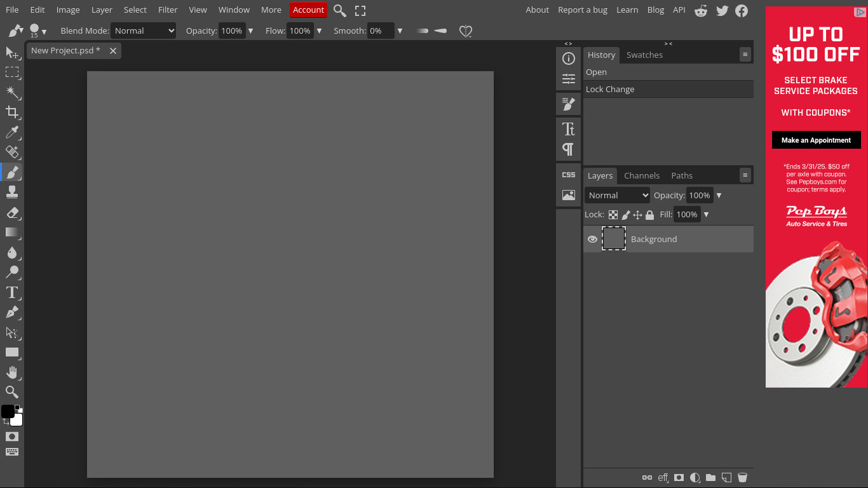Open the Properties panel sliders icon
The height and width of the screenshot is (488, 868).
click(569, 79)
